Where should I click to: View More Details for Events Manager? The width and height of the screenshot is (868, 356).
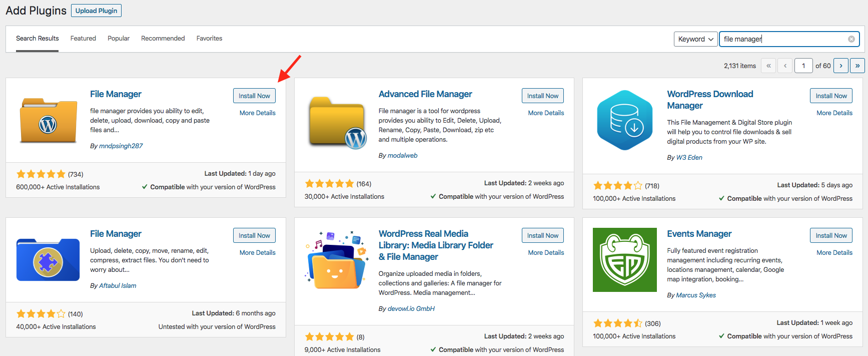tap(834, 252)
